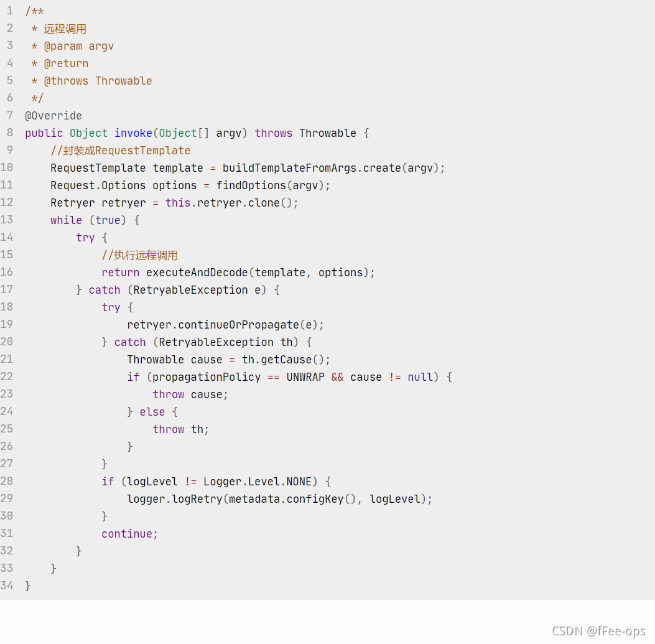Click the '@return' doc comment
655x644 pixels.
pos(66,63)
